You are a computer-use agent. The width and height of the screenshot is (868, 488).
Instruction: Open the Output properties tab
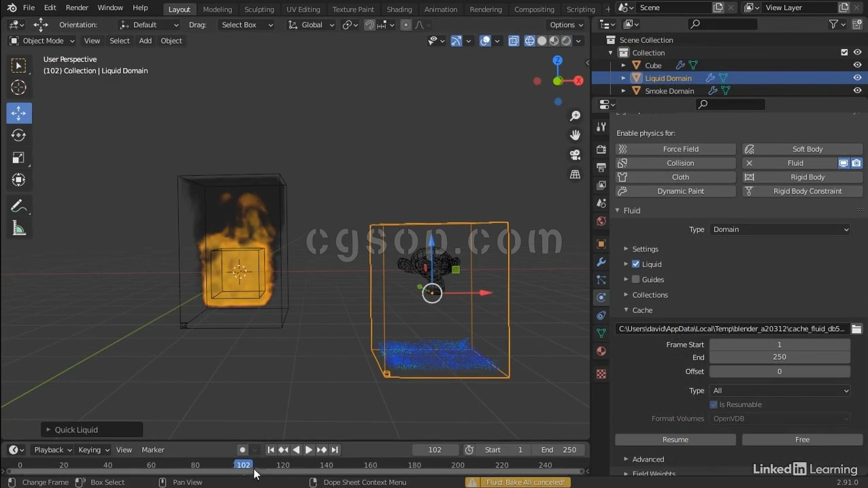601,167
